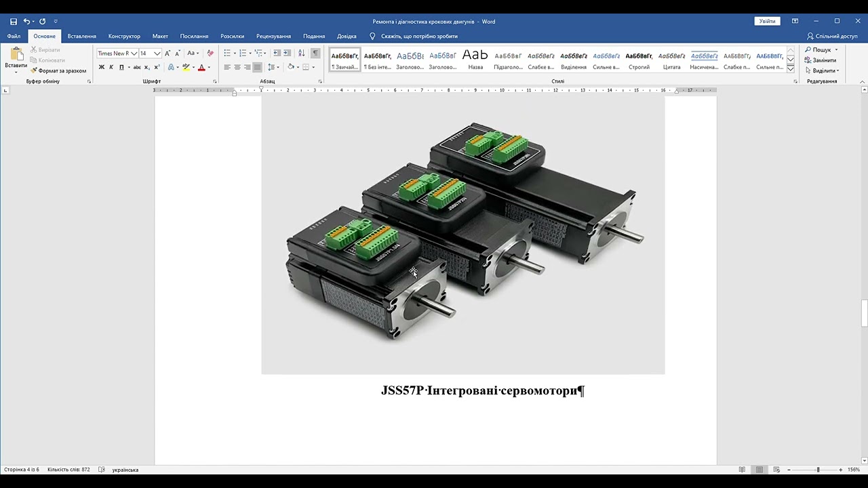This screenshot has width=868, height=488.
Task: Switch to Web Layout view in status bar
Action: pyautogui.click(x=776, y=470)
